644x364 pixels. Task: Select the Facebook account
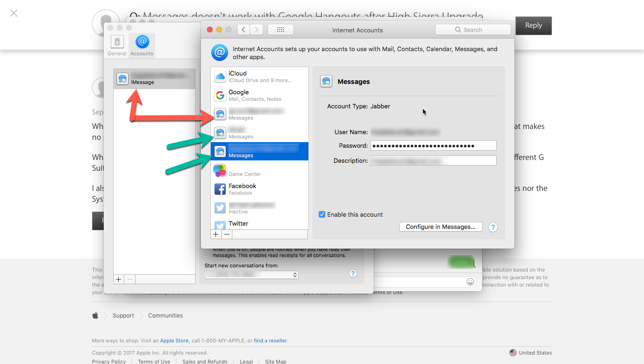pos(260,189)
